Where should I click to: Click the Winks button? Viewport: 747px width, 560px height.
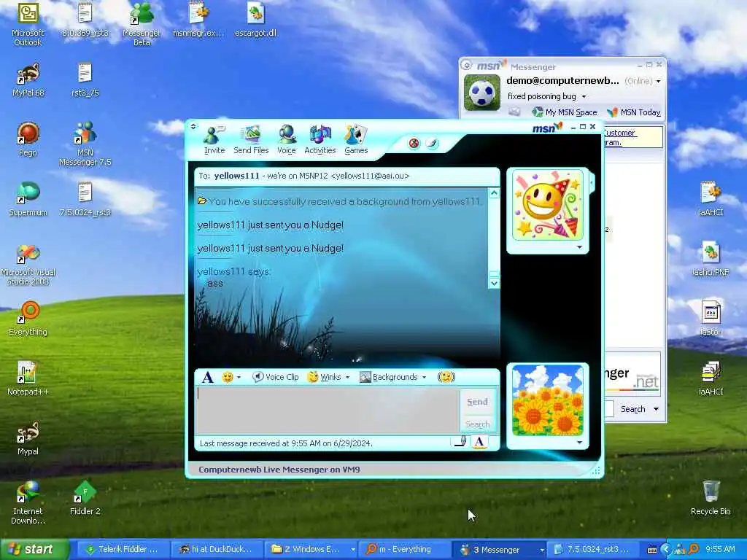(x=325, y=377)
